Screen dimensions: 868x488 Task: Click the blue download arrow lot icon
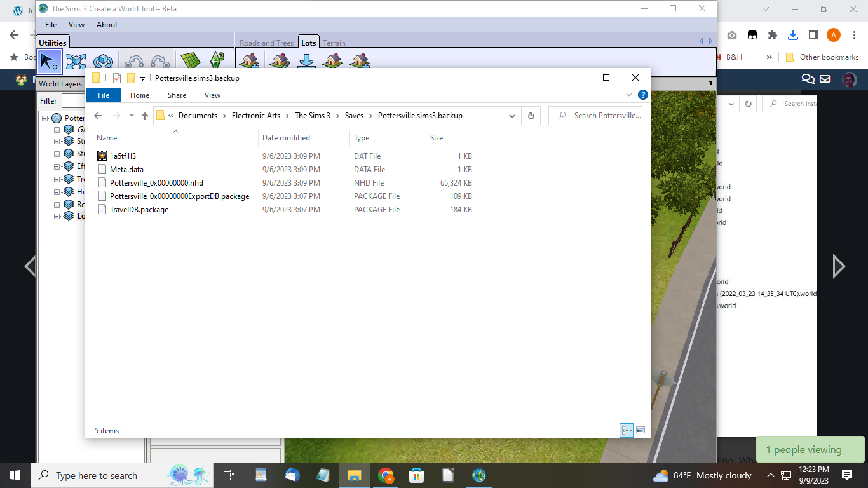click(307, 61)
